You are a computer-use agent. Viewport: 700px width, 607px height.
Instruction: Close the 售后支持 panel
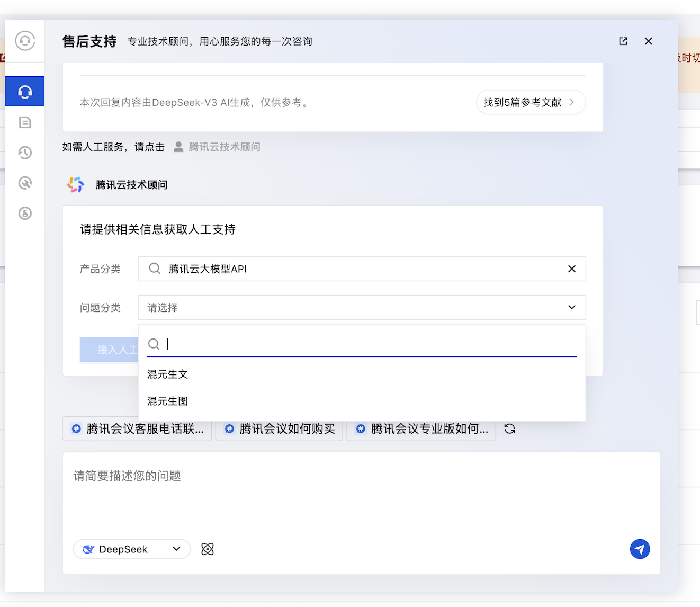point(648,41)
